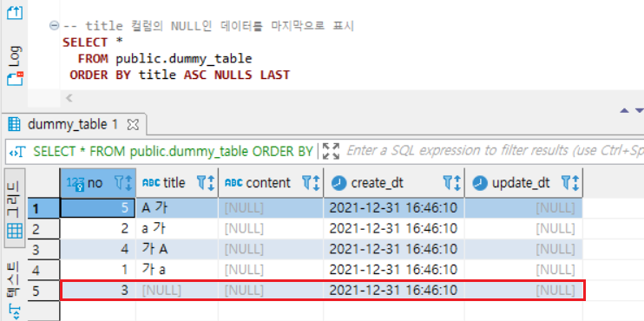Click the content NULL cell in row 3

coord(271,249)
